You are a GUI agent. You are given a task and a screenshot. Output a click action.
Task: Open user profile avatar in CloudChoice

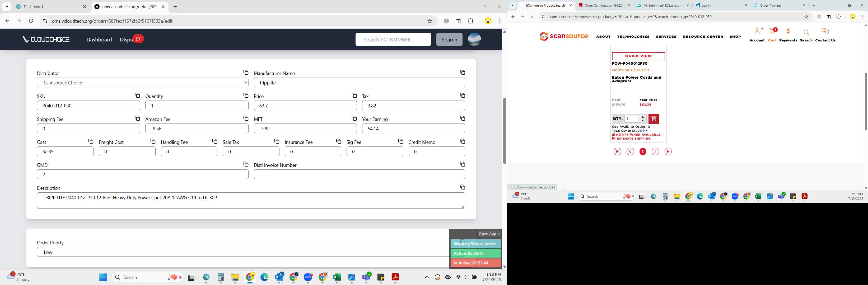474,39
